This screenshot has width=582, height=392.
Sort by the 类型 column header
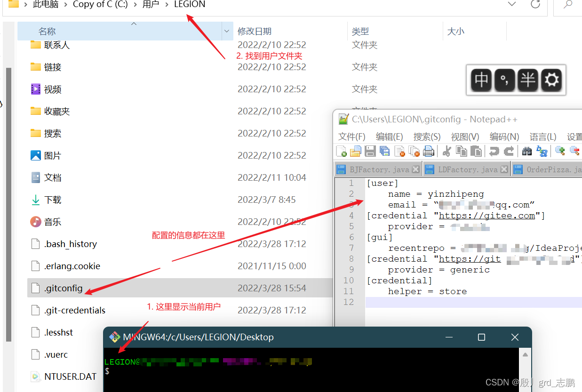[360, 32]
